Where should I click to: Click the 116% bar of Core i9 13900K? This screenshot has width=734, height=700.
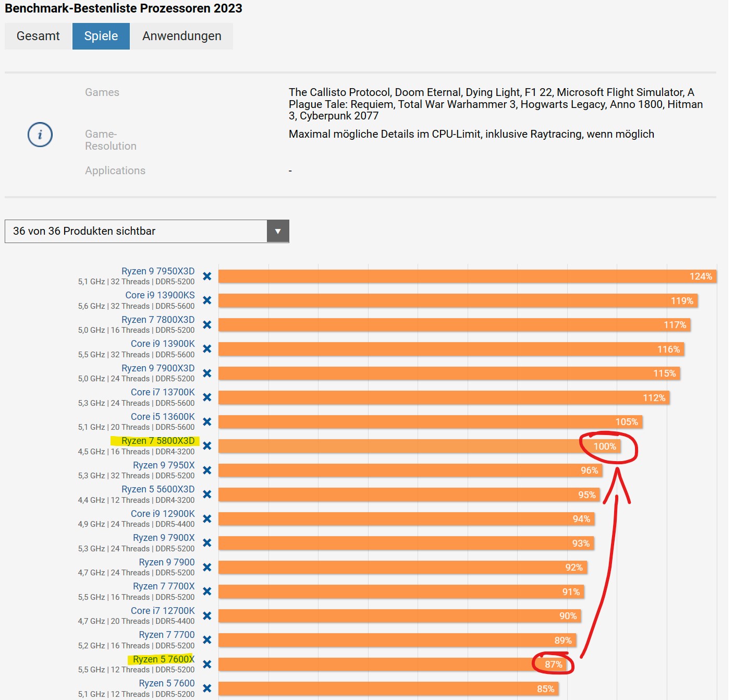click(451, 349)
